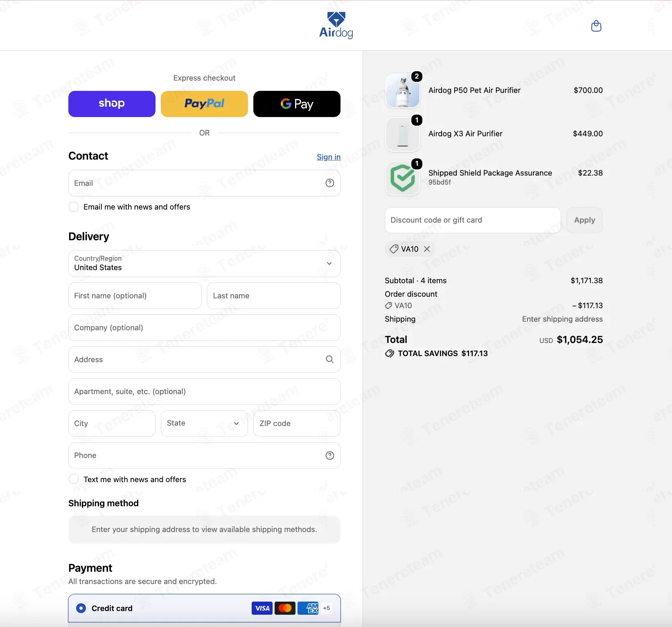Viewport: 672px width, 627px height.
Task: Click the $700.00 price
Action: pos(588,90)
